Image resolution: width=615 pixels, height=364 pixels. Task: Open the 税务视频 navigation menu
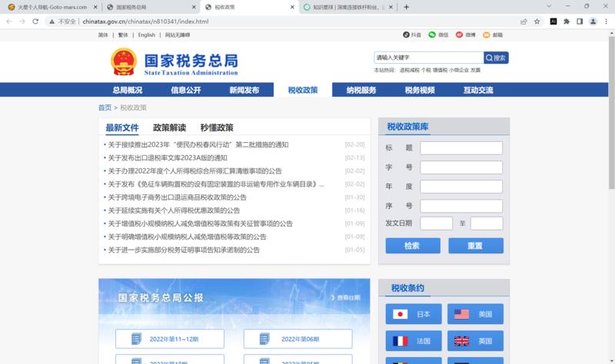coord(420,90)
